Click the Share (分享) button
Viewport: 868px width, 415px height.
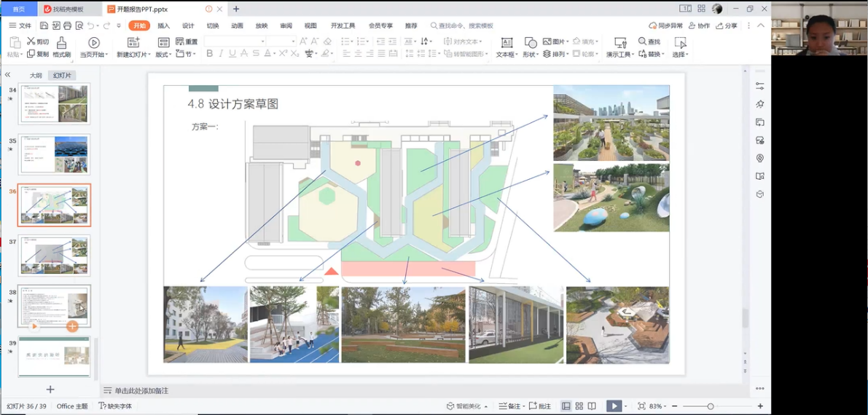[x=727, y=25]
